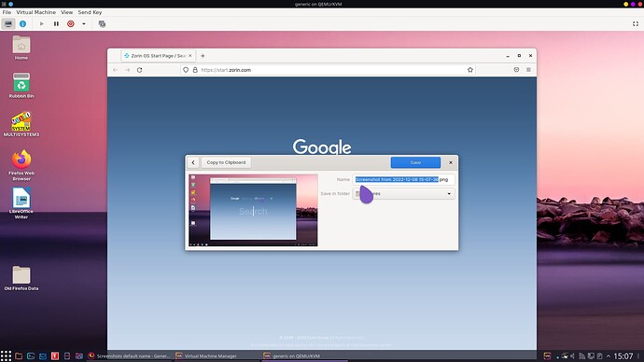Open the terminal taskbar icon
The width and height of the screenshot is (644, 362).
31,355
